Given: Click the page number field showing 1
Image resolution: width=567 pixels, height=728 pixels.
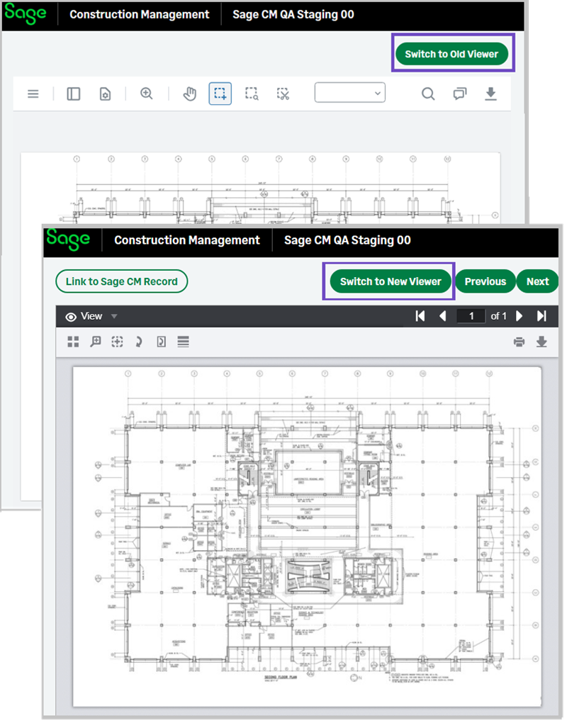Looking at the screenshot, I should point(471,316).
